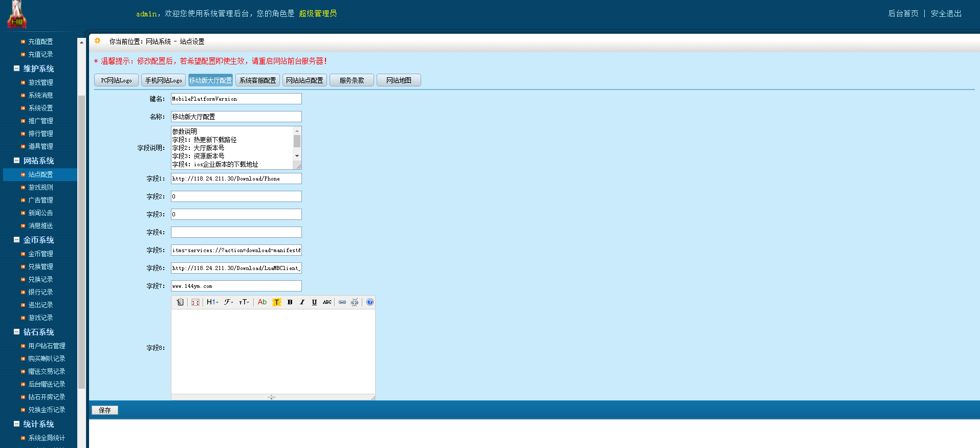Viewport: 980px width, 448px height.
Task: Choose the yellow text highlight color
Action: [x=277, y=302]
